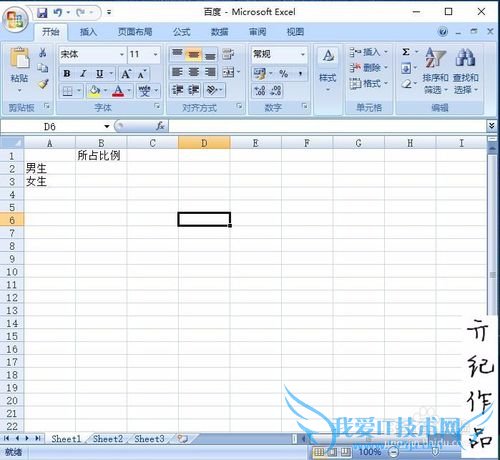Decrease indent
The width and height of the screenshot is (500, 460).
click(x=177, y=90)
